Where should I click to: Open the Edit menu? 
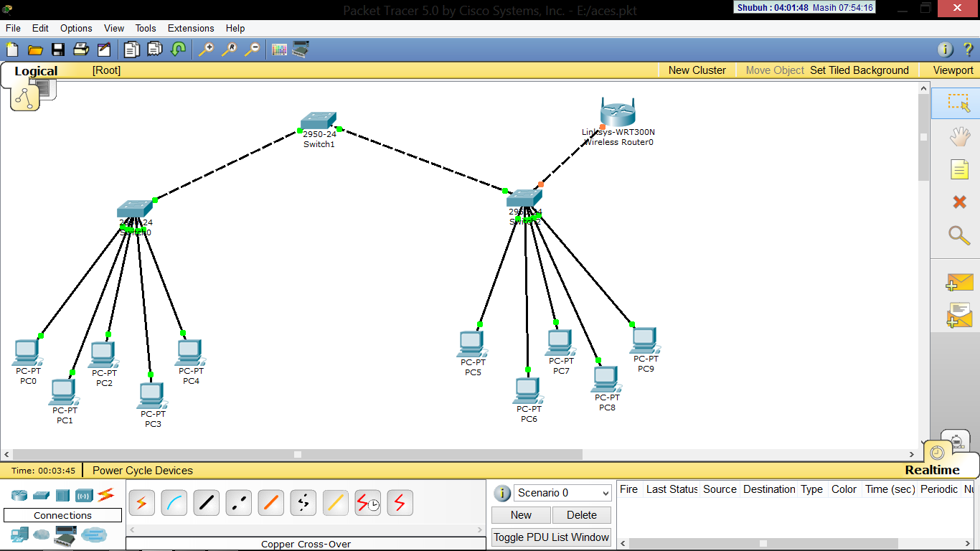click(x=40, y=28)
